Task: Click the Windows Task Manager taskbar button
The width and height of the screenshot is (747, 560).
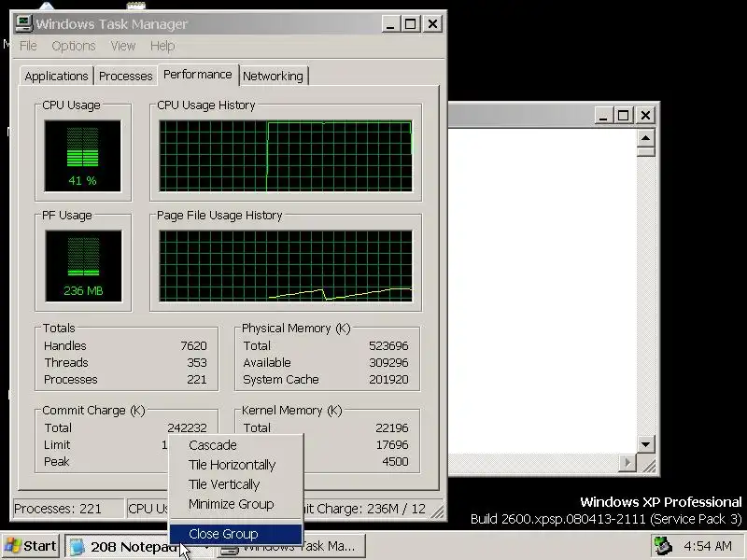Action: 291,546
